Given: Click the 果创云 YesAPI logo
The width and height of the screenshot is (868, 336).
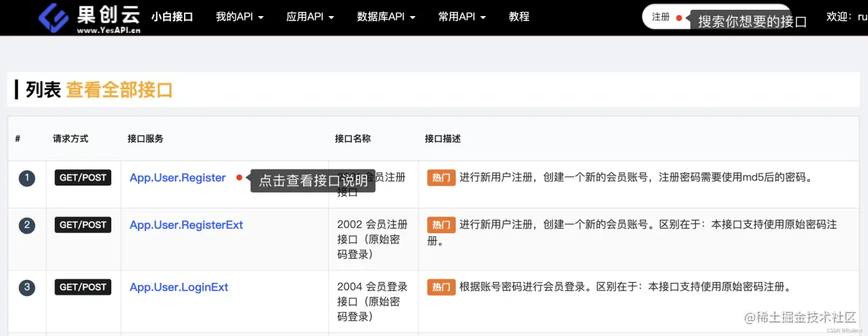Looking at the screenshot, I should (x=89, y=18).
